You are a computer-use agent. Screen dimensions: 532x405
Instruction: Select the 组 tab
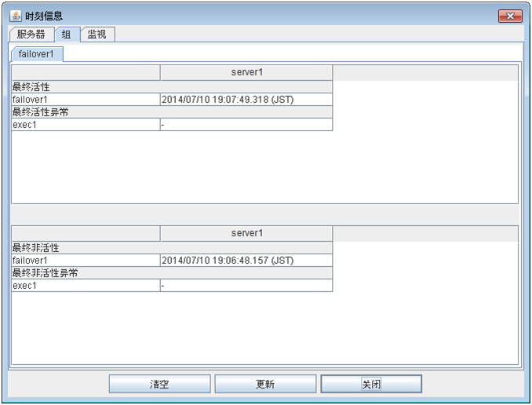pyautogui.click(x=67, y=35)
